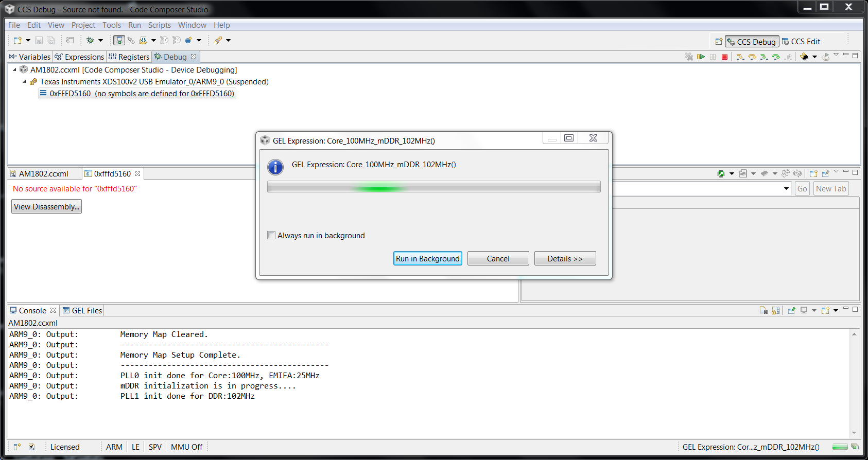Click the GEL Expression dialog progress bar

tap(434, 187)
